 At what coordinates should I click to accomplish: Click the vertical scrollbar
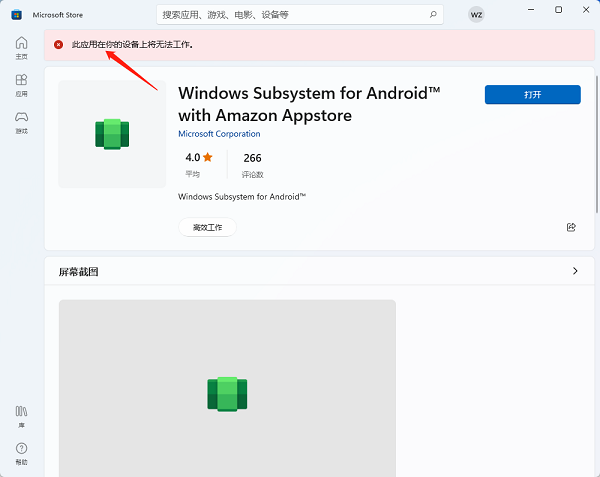point(597,145)
